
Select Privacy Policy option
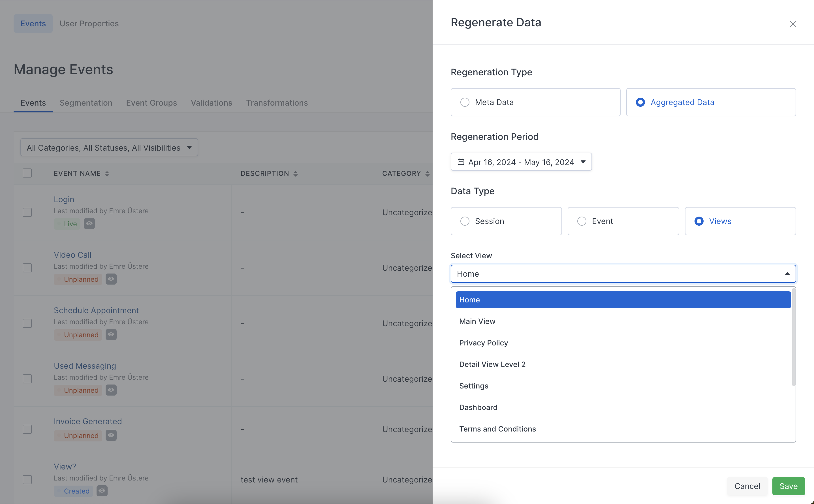pyautogui.click(x=623, y=343)
